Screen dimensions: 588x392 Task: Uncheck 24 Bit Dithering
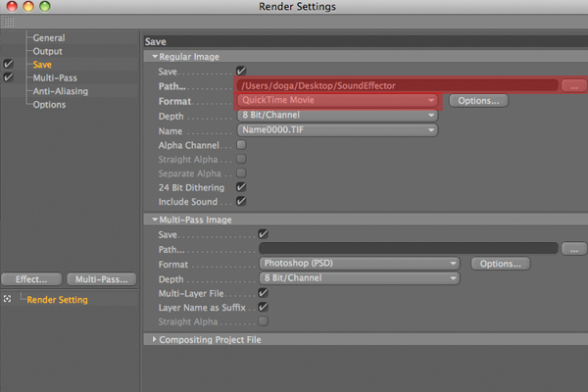click(x=241, y=187)
